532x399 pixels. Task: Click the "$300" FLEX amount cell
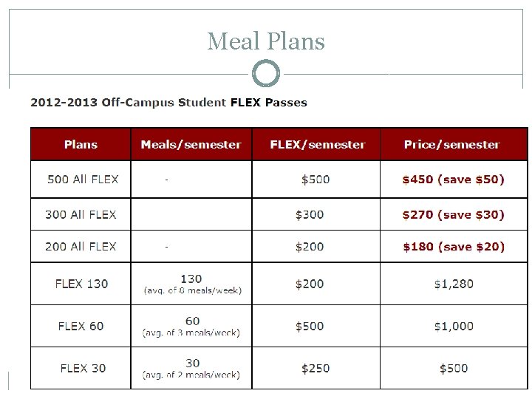[310, 214]
